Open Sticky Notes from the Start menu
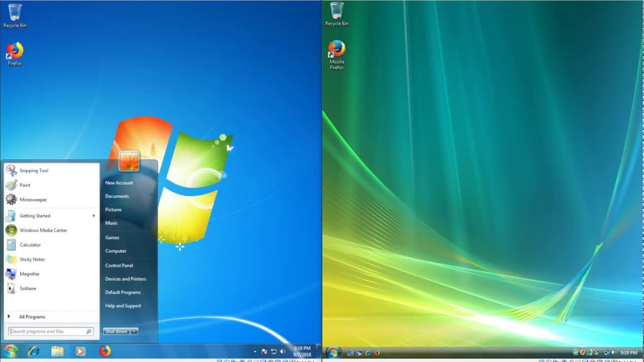Viewport: 644px width, 362px height. pyautogui.click(x=51, y=259)
